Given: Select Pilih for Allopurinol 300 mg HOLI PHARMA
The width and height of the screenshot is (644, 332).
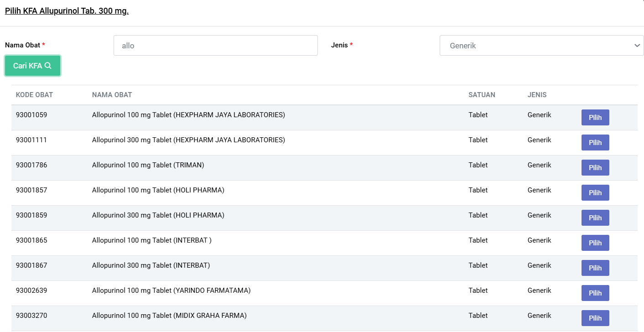Looking at the screenshot, I should pyautogui.click(x=595, y=218).
